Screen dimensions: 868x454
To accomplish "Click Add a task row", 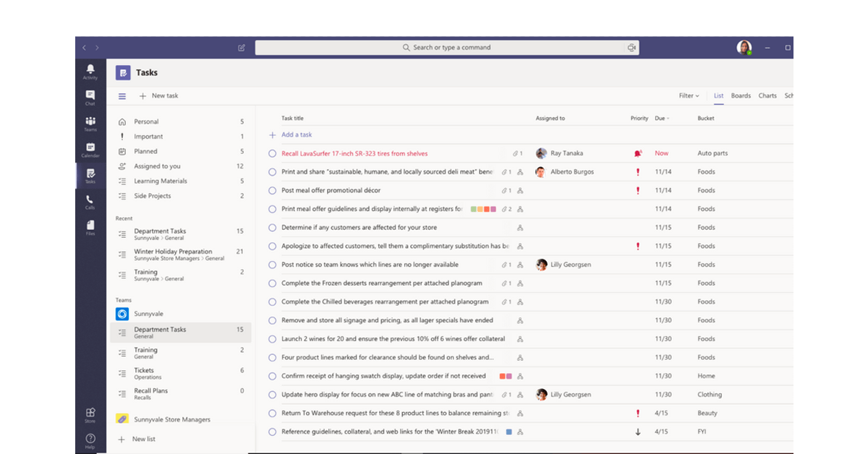I will 291,134.
